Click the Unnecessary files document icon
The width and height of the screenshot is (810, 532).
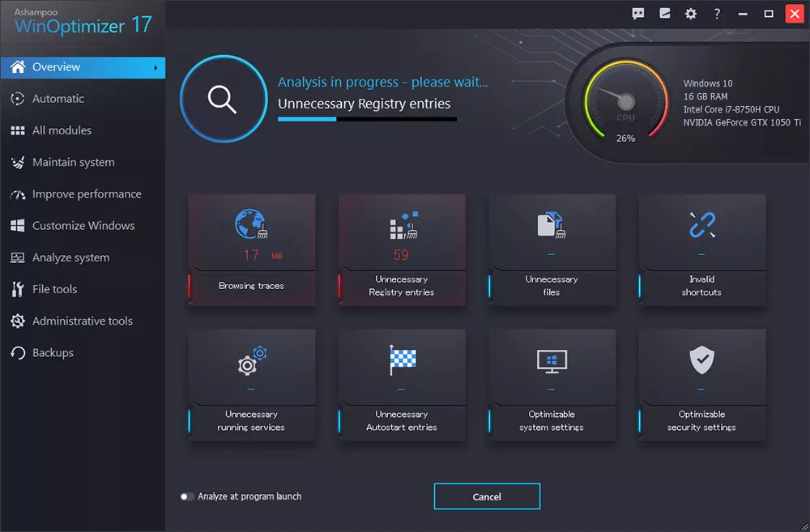551,224
